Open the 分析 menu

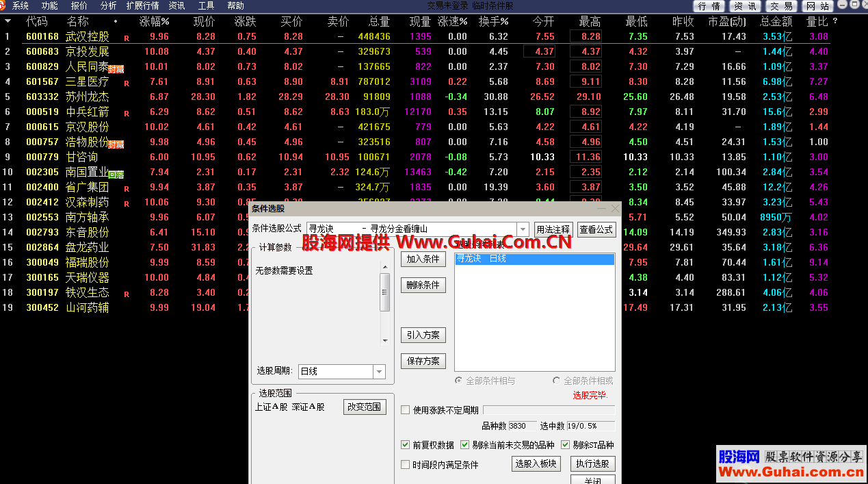pyautogui.click(x=108, y=5)
